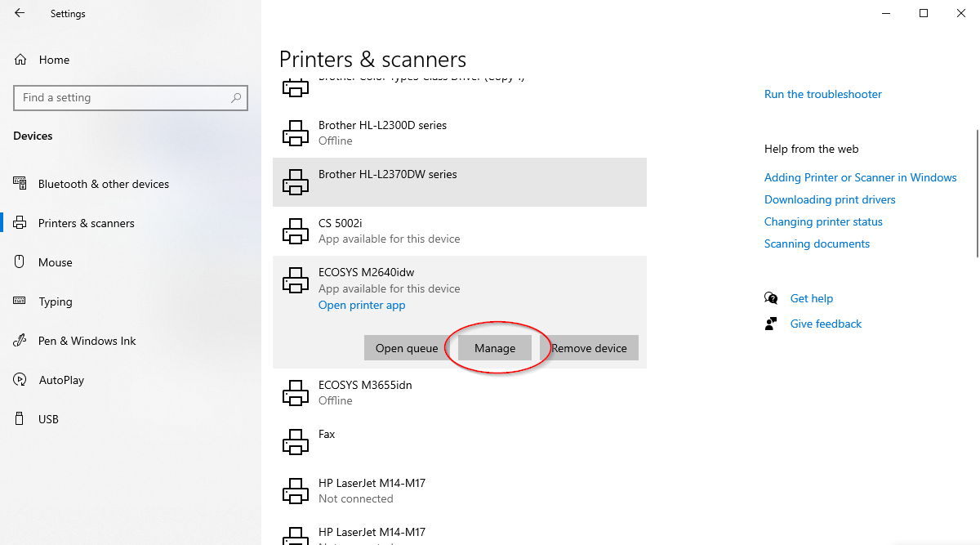980x545 pixels.
Task: Click the Give feedback person icon
Action: coord(771,324)
